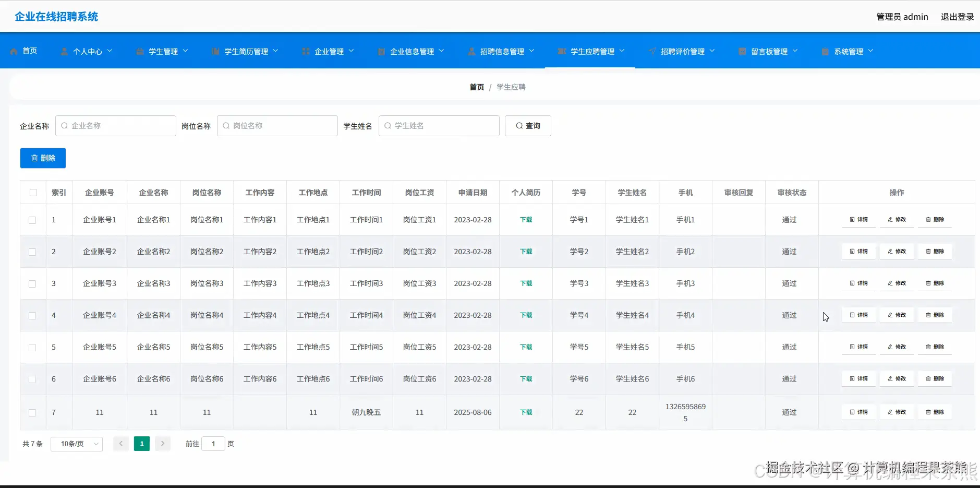Edit row 企业账号2 with 修改
The height and width of the screenshot is (488, 980).
tap(897, 252)
